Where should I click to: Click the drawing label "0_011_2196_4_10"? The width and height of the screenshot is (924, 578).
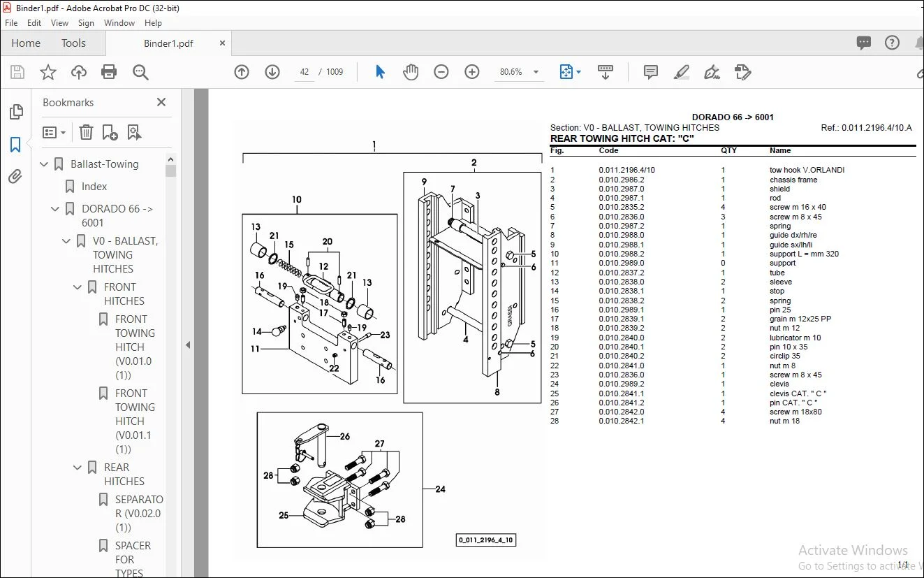pos(485,540)
